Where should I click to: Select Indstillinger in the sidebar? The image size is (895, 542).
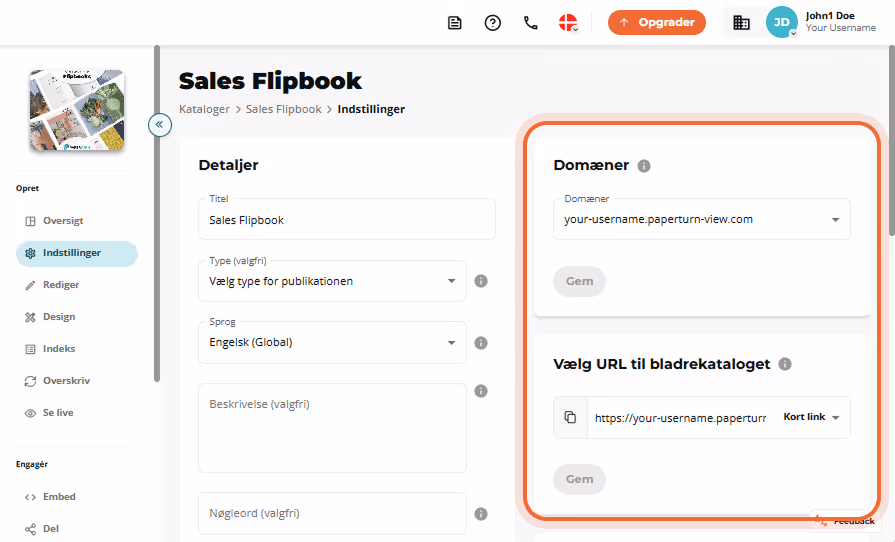pyautogui.click(x=76, y=253)
